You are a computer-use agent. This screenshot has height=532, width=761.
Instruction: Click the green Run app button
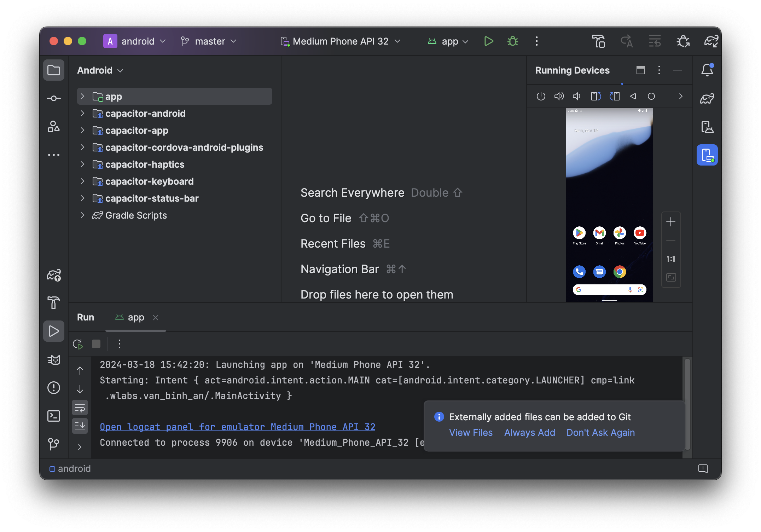[488, 41]
